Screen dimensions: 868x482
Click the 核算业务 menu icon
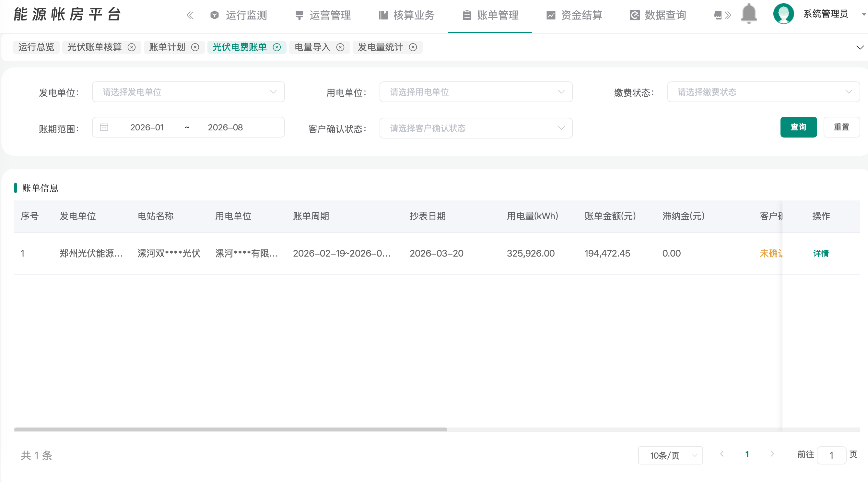(383, 15)
